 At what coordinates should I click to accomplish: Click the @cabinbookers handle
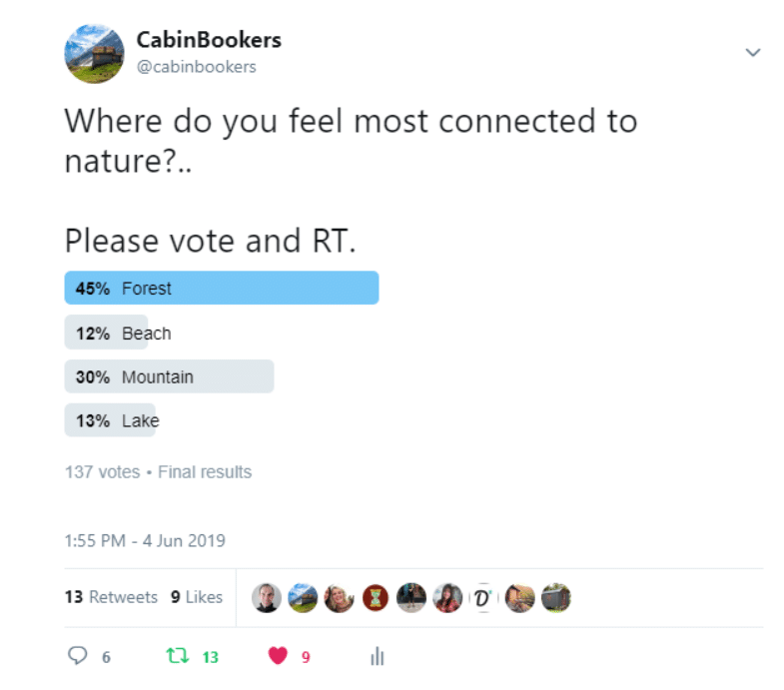tap(197, 67)
